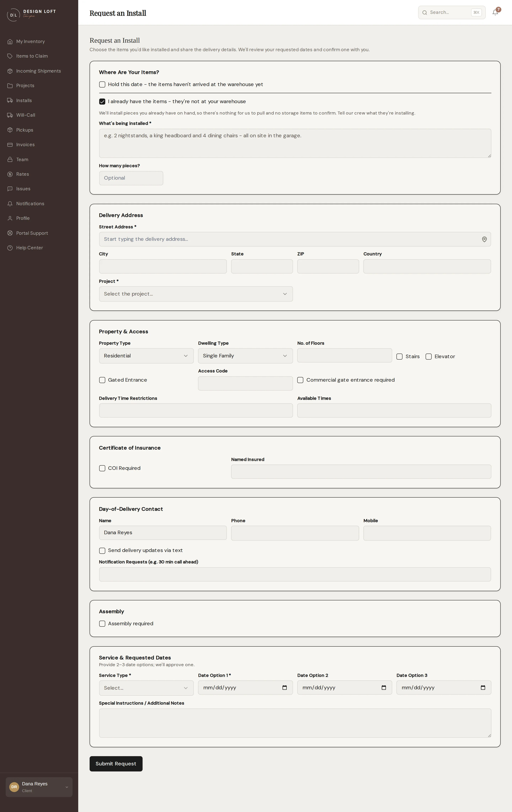Open the notifications bell in the header
Viewport: 512px width, 812px height.
click(495, 12)
